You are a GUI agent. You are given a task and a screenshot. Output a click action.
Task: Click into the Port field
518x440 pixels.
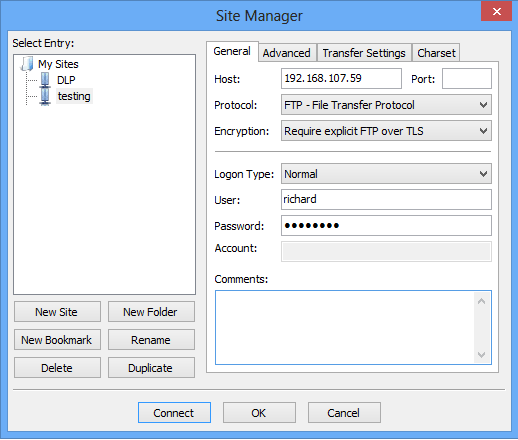pyautogui.click(x=467, y=79)
